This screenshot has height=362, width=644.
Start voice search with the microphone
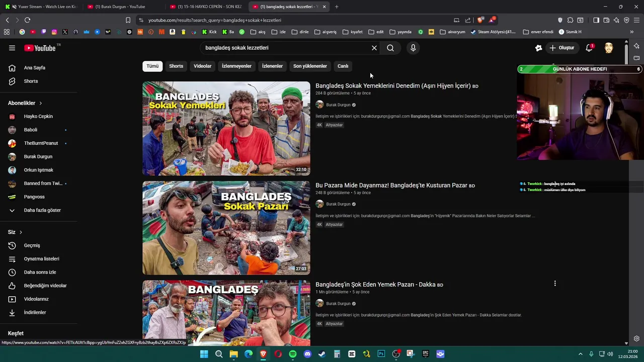point(413,48)
